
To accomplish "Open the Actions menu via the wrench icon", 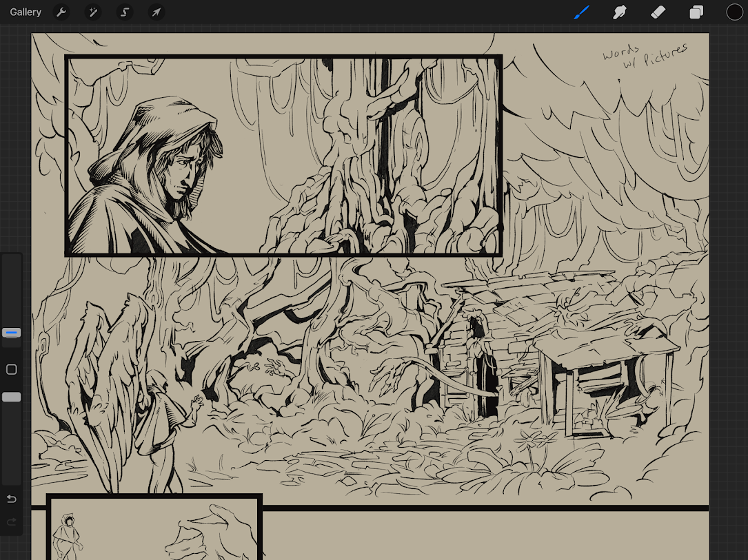I will (61, 12).
